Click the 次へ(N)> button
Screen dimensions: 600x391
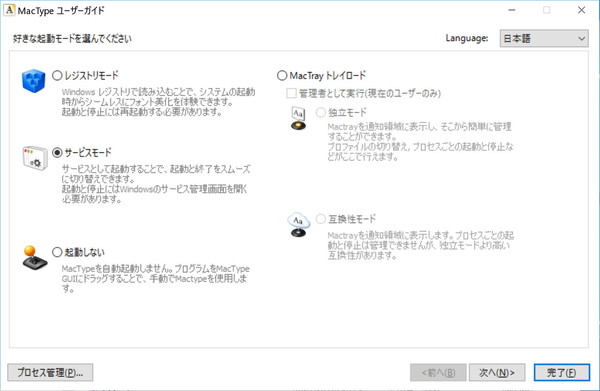(x=497, y=372)
